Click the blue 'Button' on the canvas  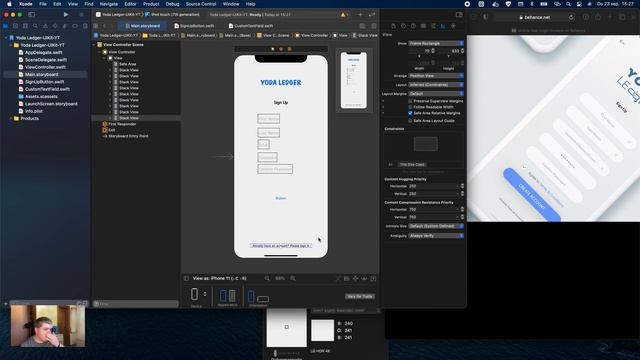click(x=281, y=198)
